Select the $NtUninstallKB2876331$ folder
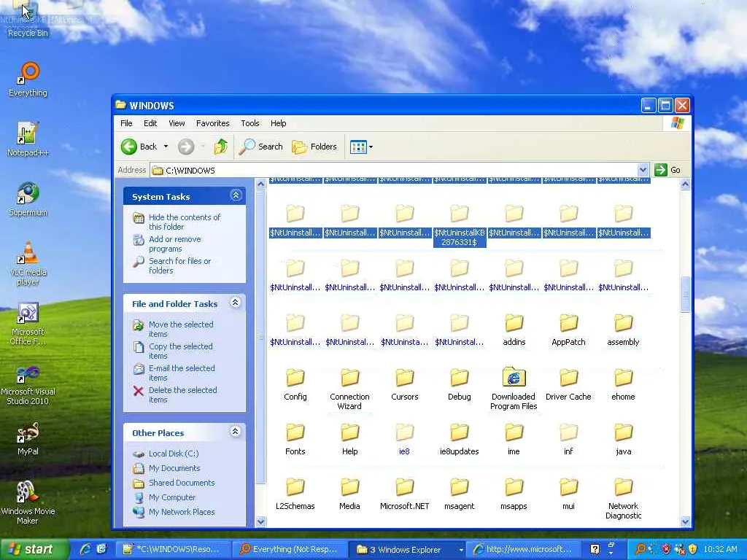 [x=460, y=225]
